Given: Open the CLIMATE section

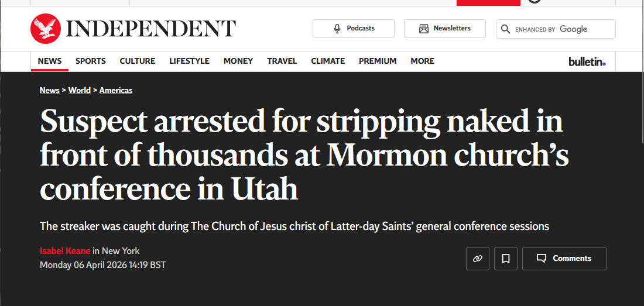Looking at the screenshot, I should [x=328, y=61].
